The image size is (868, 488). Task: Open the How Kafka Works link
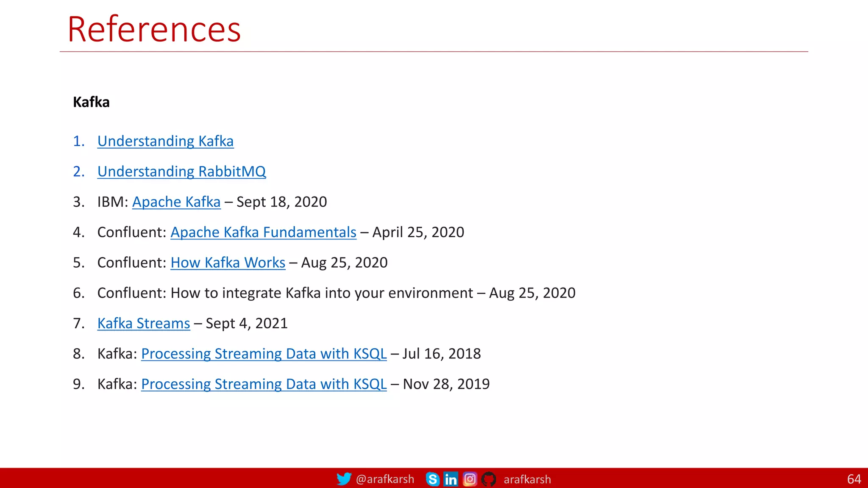point(228,263)
